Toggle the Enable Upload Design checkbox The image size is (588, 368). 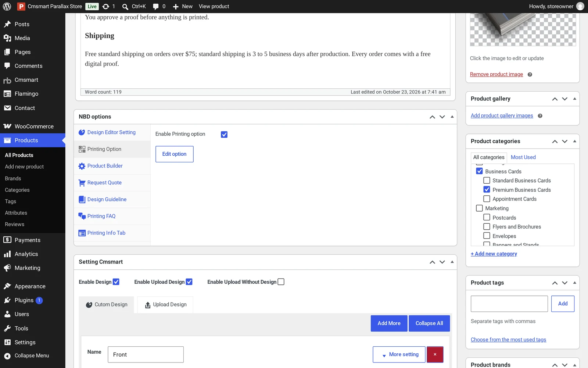[189, 282]
